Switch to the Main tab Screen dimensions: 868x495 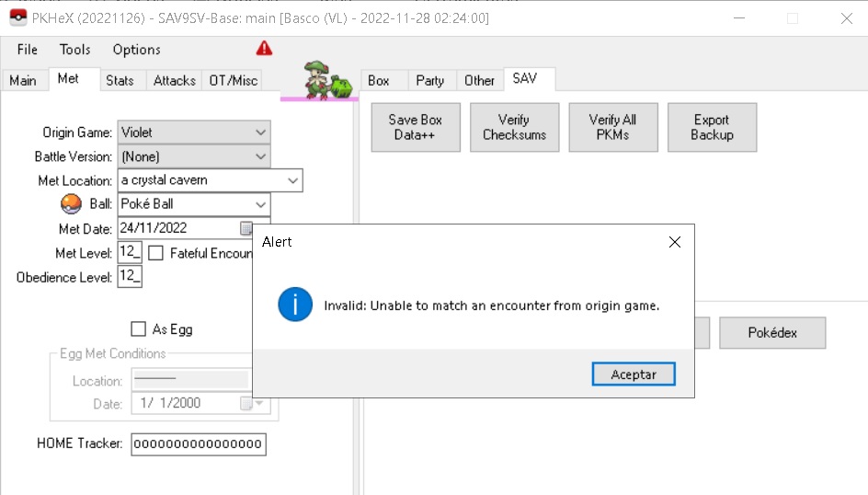pos(23,80)
